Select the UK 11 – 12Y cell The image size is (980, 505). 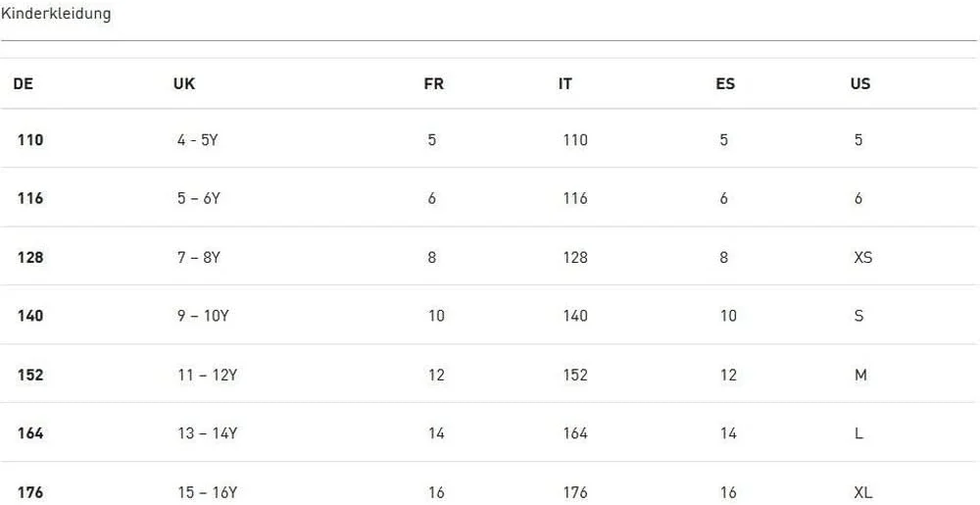[207, 375]
